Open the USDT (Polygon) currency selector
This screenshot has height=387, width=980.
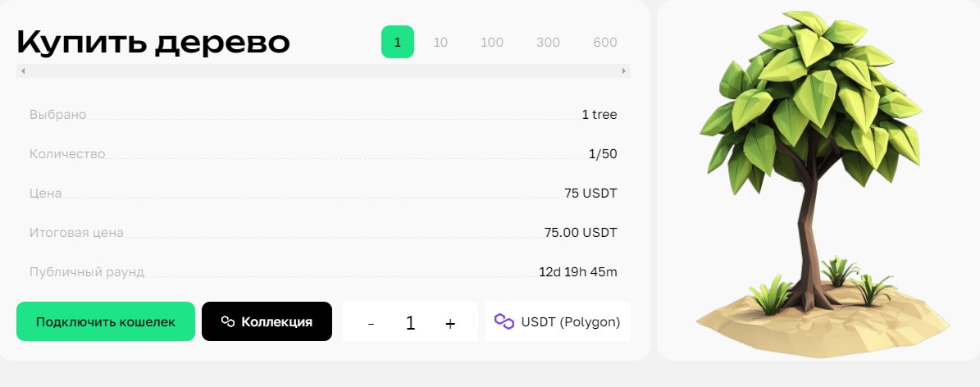tap(558, 321)
